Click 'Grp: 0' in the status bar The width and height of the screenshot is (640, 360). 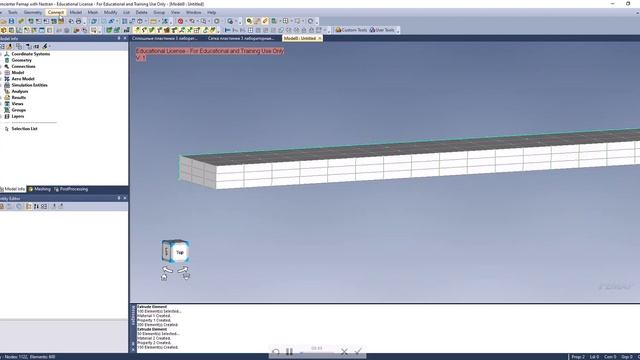coord(627,357)
